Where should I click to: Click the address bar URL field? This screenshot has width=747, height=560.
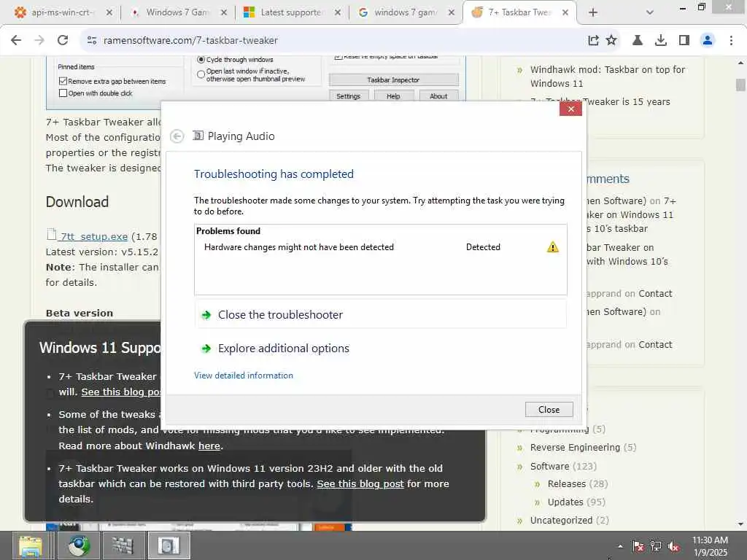[333, 41]
